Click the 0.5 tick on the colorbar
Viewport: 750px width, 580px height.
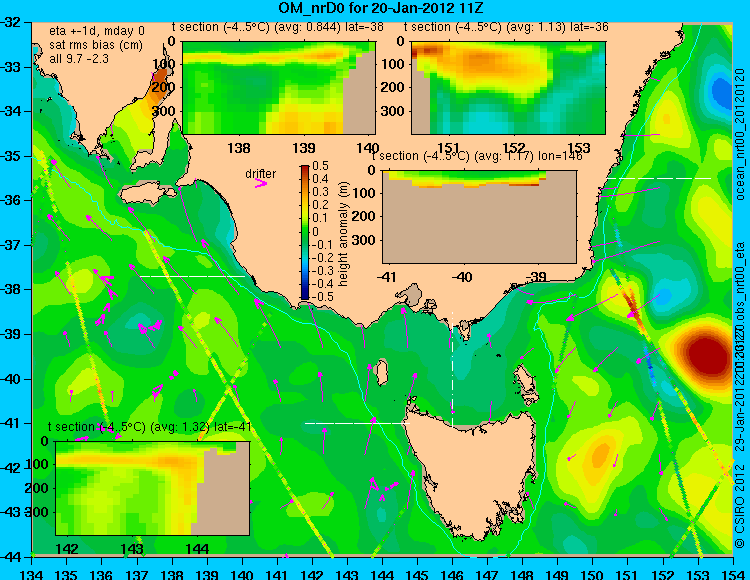pyautogui.click(x=320, y=166)
